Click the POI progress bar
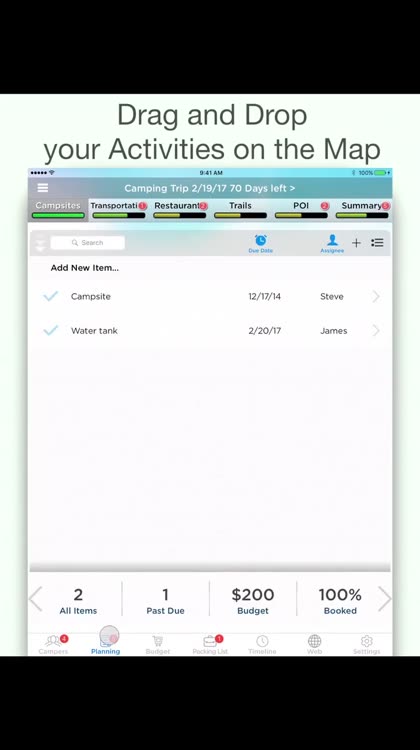The height and width of the screenshot is (750, 420). (x=301, y=216)
